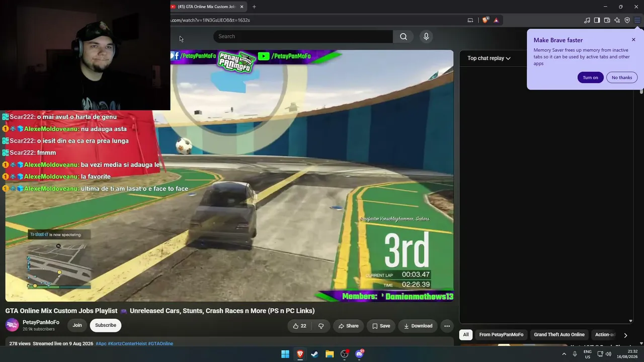Dismiss the Make Brave faster popup
The height and width of the screenshot is (362, 644).
[633, 40]
